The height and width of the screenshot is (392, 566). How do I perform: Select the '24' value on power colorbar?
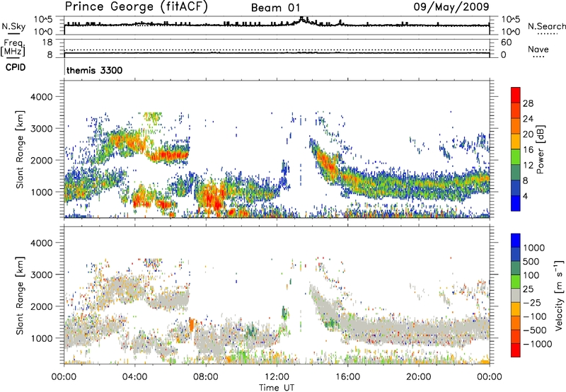click(x=528, y=119)
